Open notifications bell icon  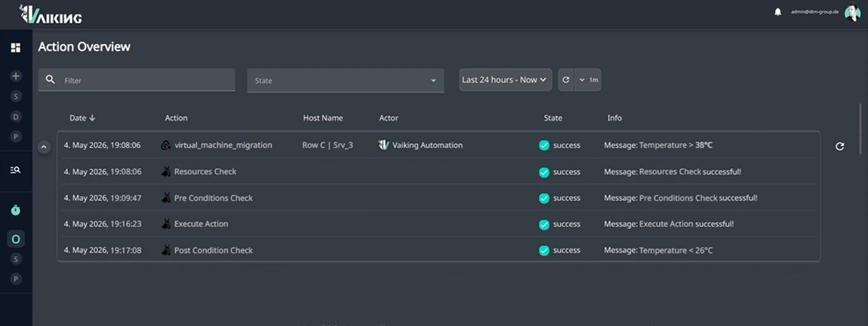(778, 12)
